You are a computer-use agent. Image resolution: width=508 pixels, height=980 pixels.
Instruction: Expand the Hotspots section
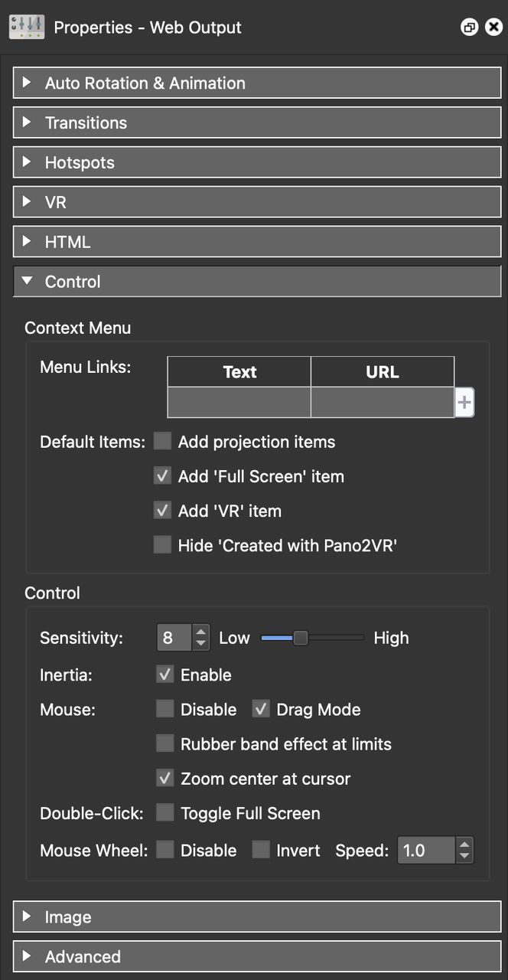pos(257,162)
